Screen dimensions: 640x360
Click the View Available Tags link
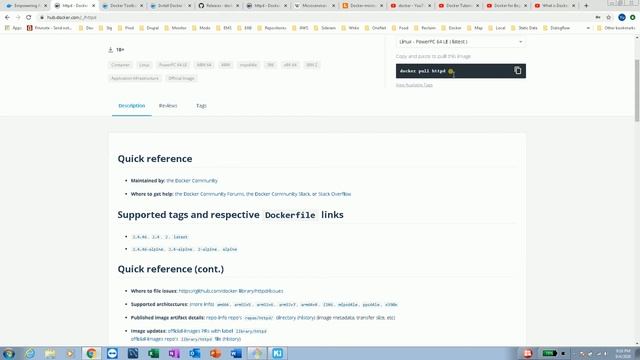pyautogui.click(x=414, y=85)
